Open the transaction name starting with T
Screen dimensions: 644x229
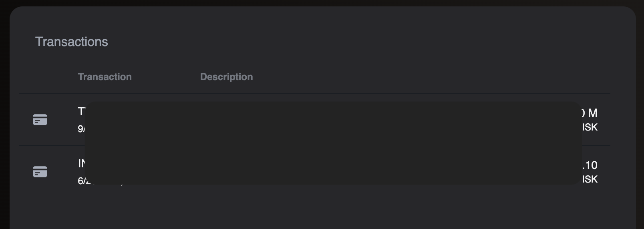pyautogui.click(x=81, y=111)
